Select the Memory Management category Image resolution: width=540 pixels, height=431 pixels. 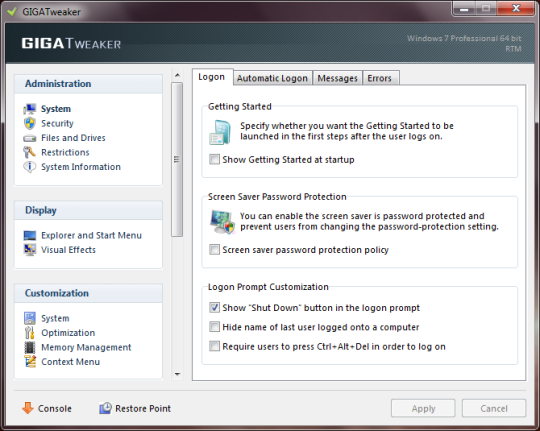[x=86, y=347]
